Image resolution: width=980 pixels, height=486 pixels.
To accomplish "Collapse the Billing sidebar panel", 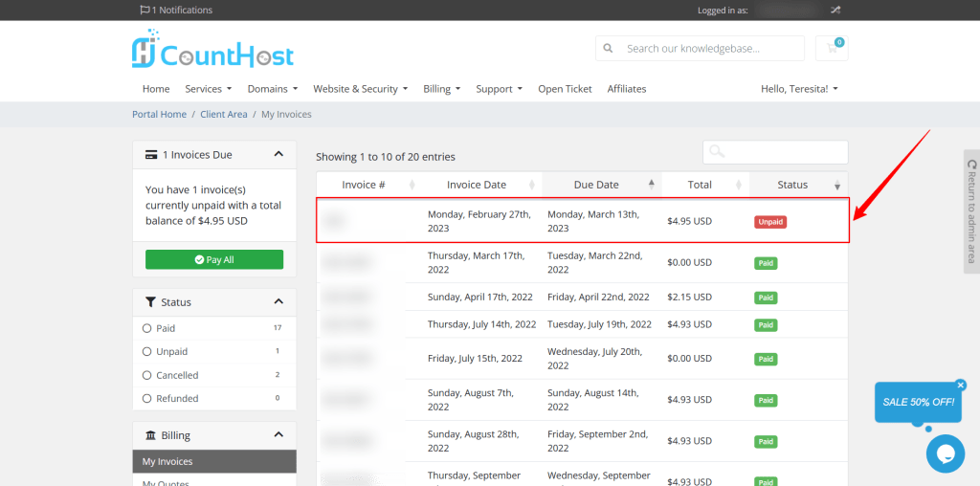I will (278, 434).
